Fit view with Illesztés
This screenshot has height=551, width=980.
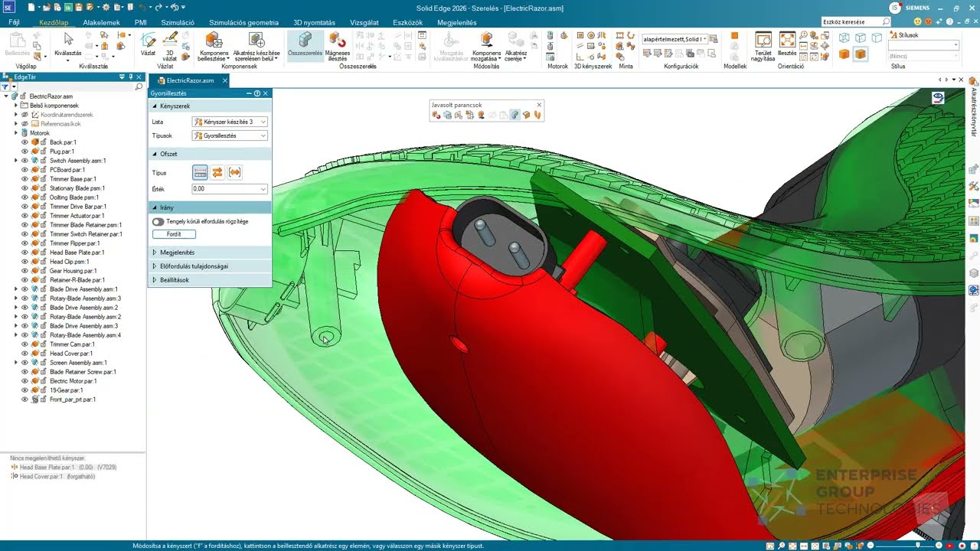tap(787, 44)
